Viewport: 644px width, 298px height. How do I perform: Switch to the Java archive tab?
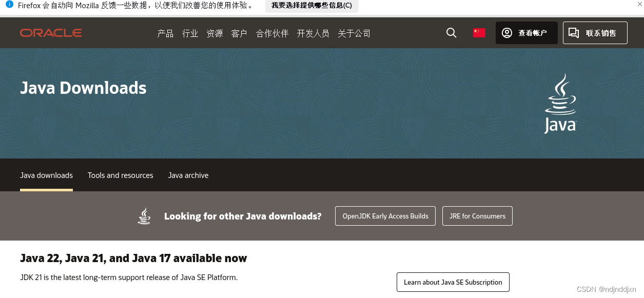(188, 175)
